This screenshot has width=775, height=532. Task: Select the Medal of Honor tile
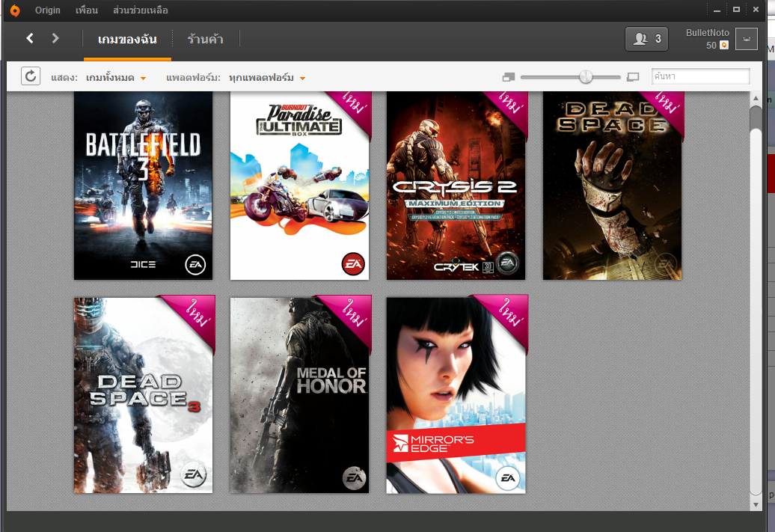pyautogui.click(x=299, y=395)
